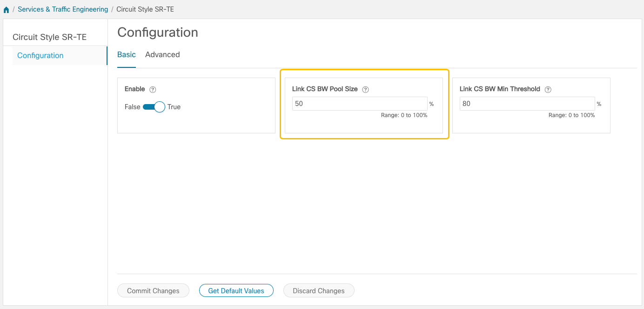The image size is (644, 309).
Task: Click the Circuit Style SR-TE breadcrumb text
Action: tap(145, 9)
